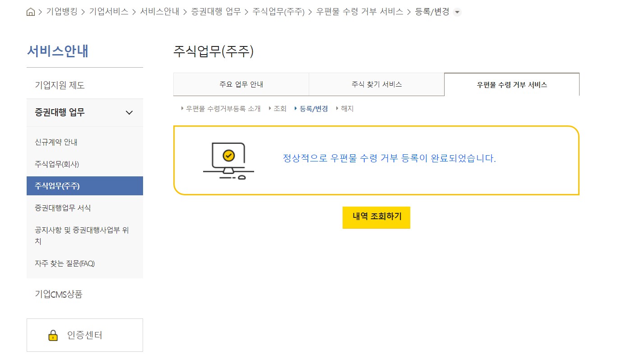Open 기업뱅킹 in the breadcrumb
Viewport: 631px width, 364px height.
pyautogui.click(x=62, y=12)
